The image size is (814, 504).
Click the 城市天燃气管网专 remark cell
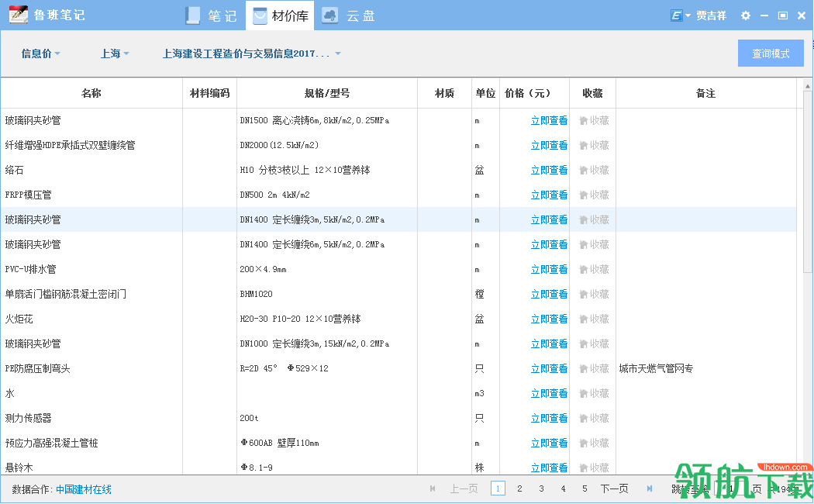pyautogui.click(x=656, y=369)
